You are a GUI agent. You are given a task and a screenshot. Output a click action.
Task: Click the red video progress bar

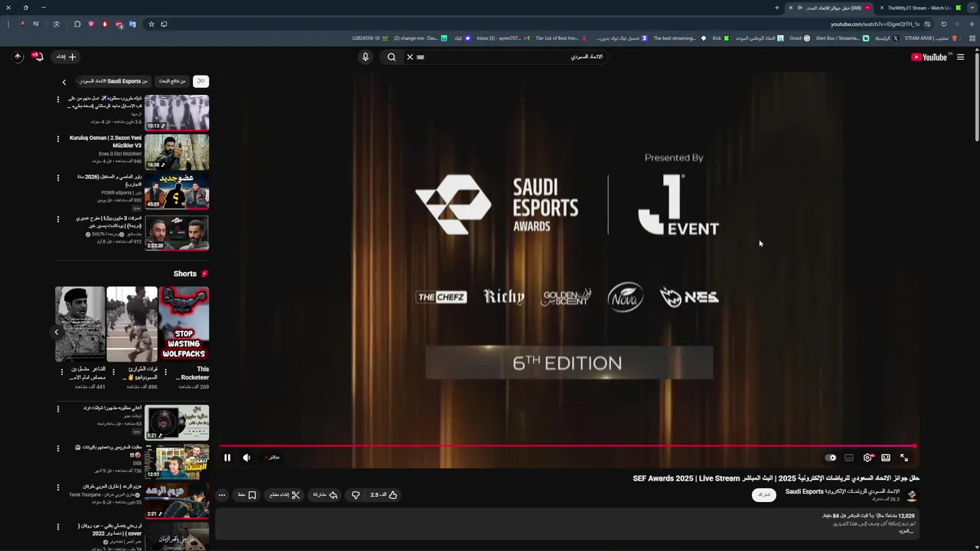(567, 446)
